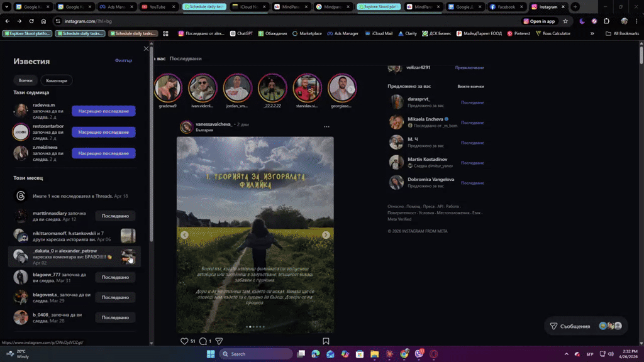Open tab search dropdown arrow in Chrome

pyautogui.click(x=6, y=6)
